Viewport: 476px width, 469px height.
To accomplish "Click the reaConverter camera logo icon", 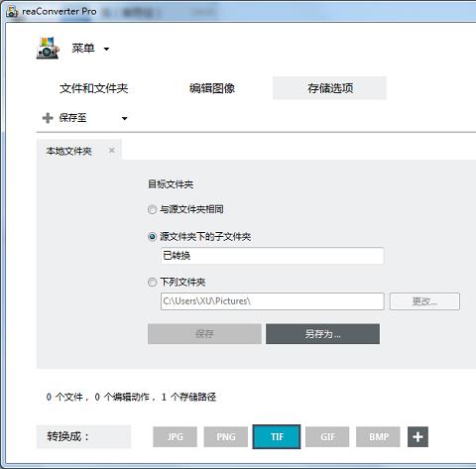I will tap(49, 48).
